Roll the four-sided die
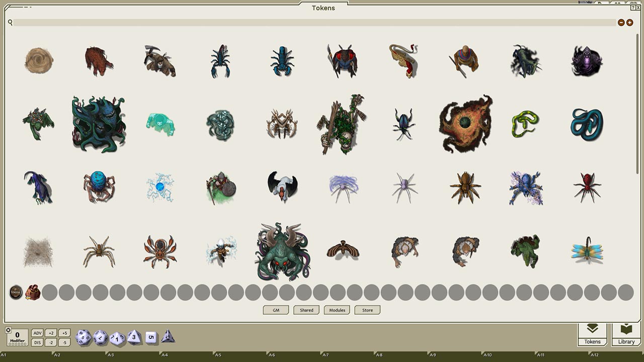 pyautogui.click(x=168, y=337)
